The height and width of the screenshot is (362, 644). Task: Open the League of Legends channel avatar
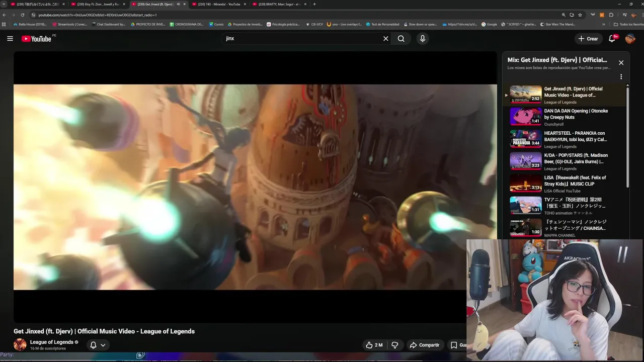click(x=20, y=345)
